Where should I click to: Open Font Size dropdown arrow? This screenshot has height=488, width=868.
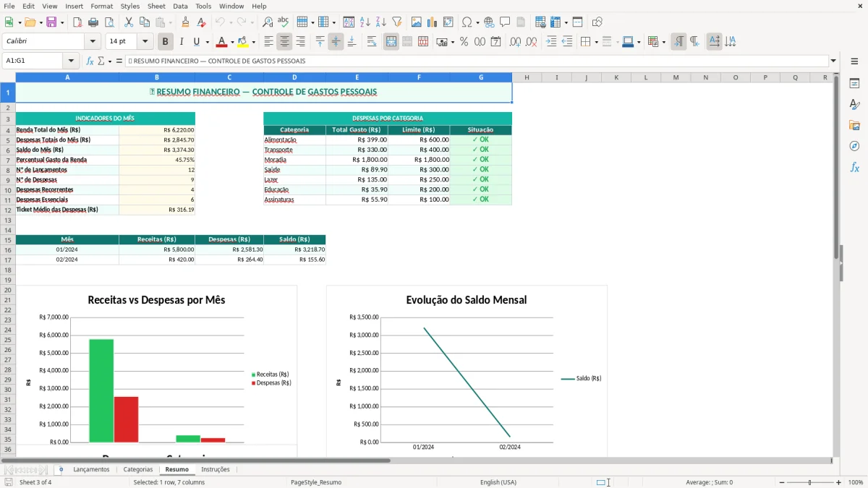click(x=145, y=42)
